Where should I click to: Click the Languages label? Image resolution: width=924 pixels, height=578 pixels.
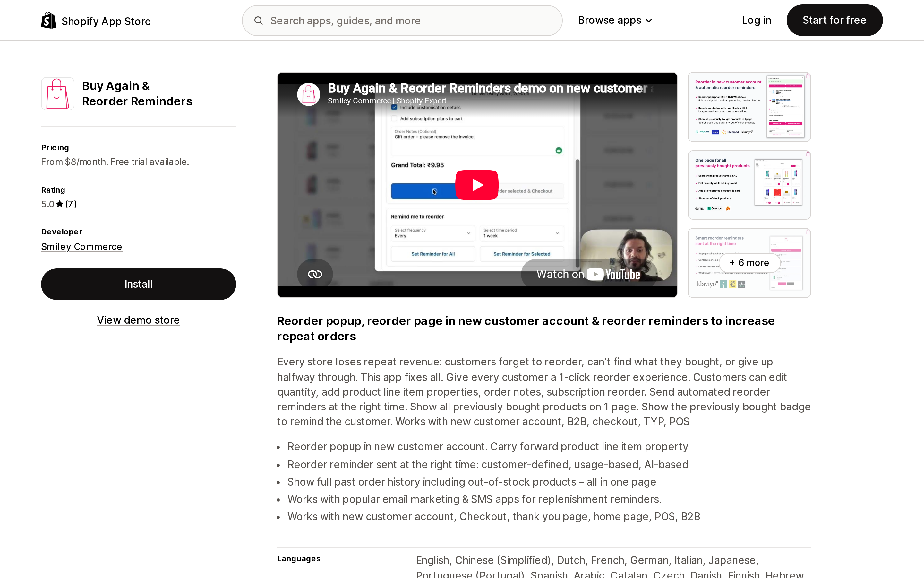(299, 558)
